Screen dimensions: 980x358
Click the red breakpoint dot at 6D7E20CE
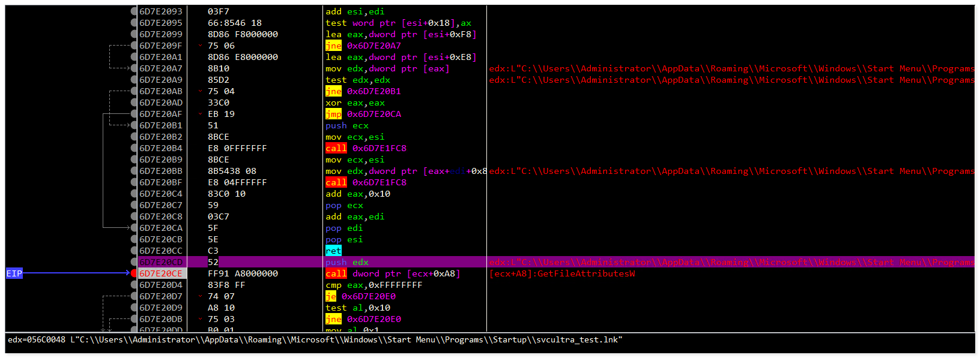click(134, 273)
